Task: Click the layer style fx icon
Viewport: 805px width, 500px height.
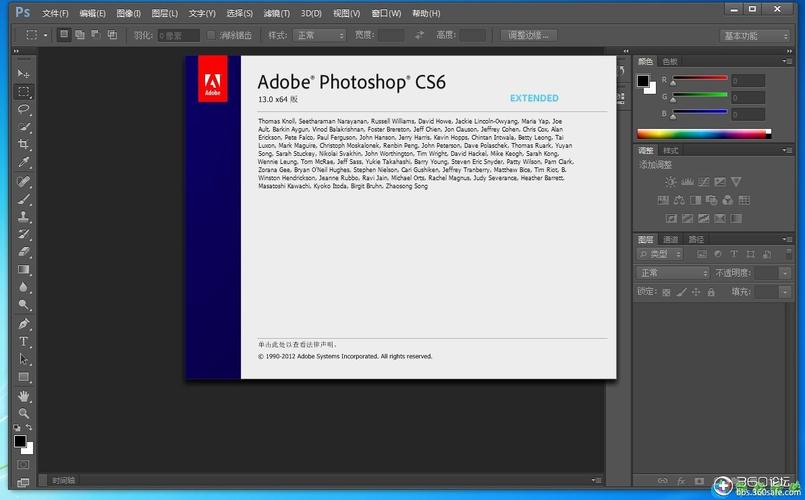Action: 681,481
